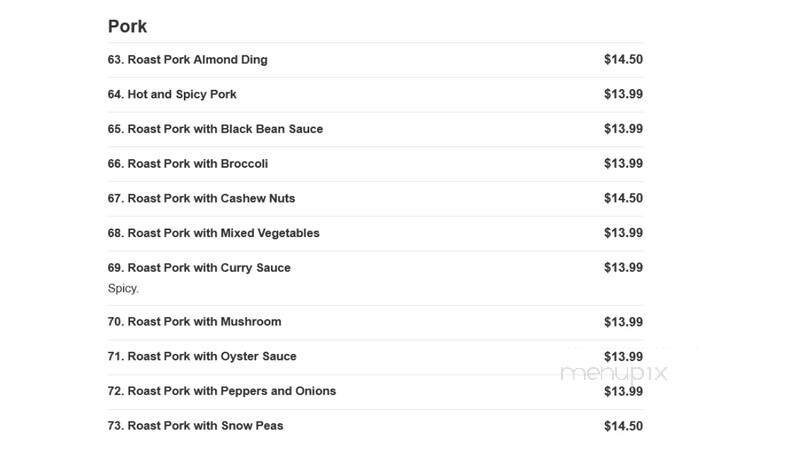Click the price of Roast Pork with Mushroom
This screenshot has height=456, width=793.
click(623, 322)
